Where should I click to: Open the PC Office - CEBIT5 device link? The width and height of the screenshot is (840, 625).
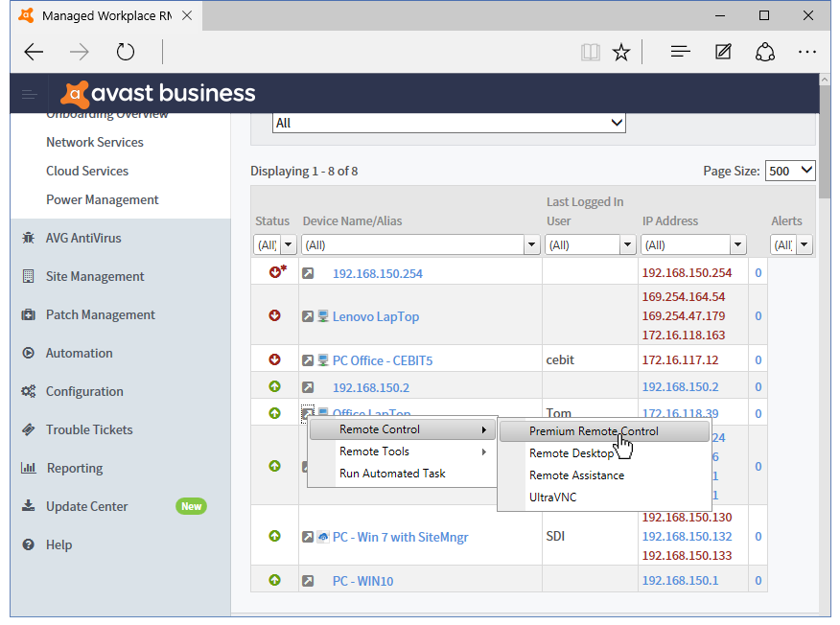(x=382, y=360)
